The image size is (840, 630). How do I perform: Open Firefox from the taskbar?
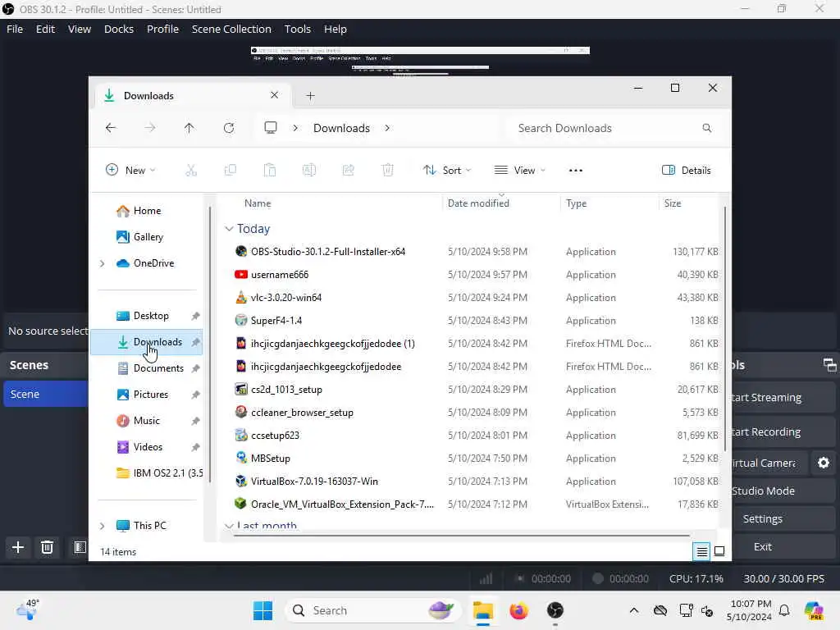coord(518,610)
